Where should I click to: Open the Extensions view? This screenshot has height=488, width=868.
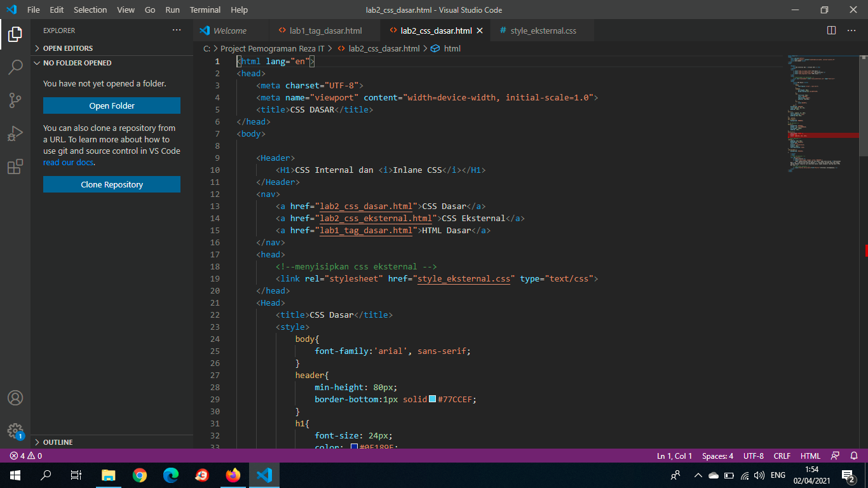click(15, 166)
